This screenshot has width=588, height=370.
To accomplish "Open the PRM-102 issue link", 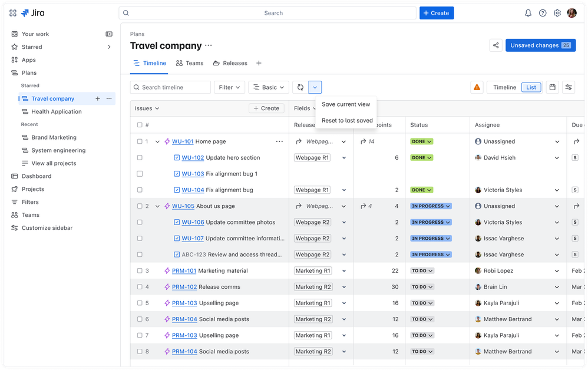I will tap(184, 287).
